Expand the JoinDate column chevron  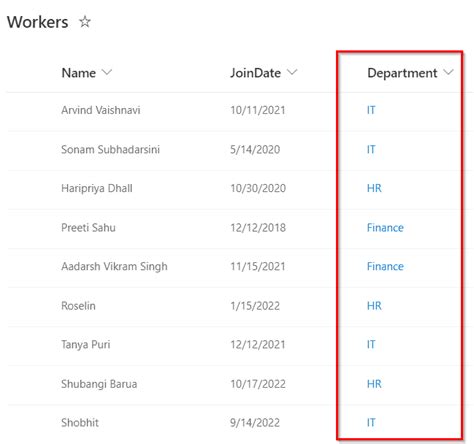click(x=292, y=72)
